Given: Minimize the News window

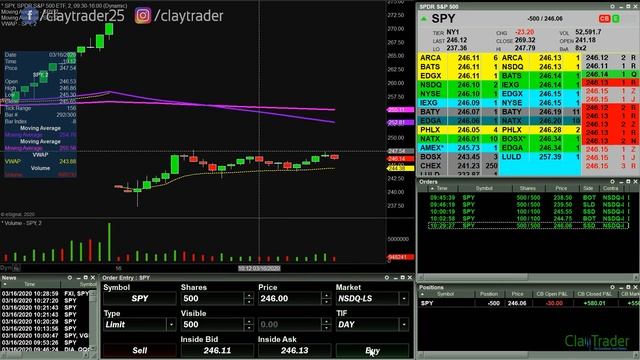Looking at the screenshot, I should (78, 278).
